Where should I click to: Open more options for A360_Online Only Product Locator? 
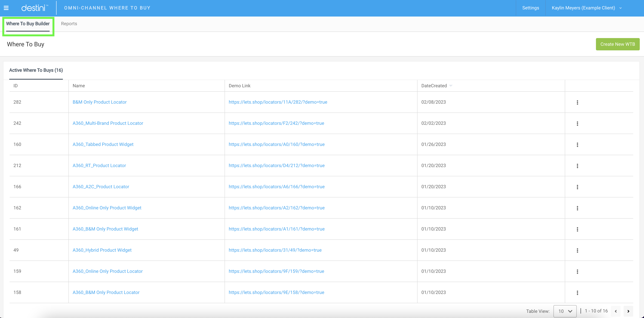(x=577, y=271)
